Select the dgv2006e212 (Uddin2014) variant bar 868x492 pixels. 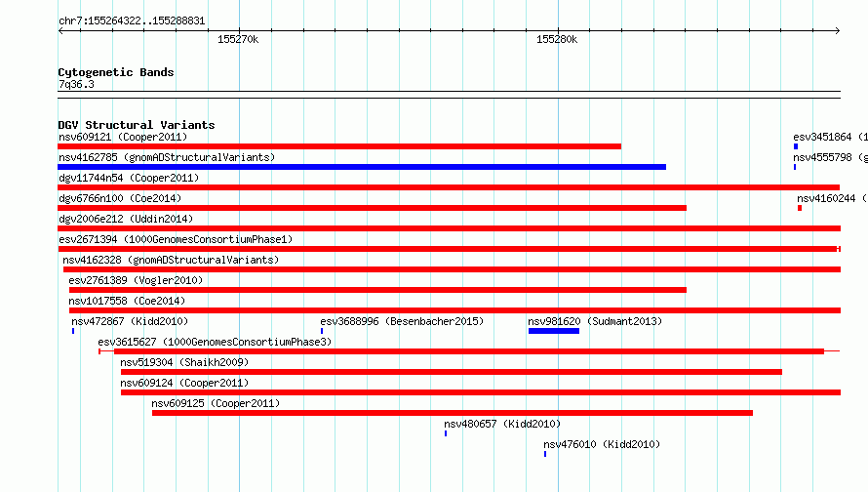(449, 228)
